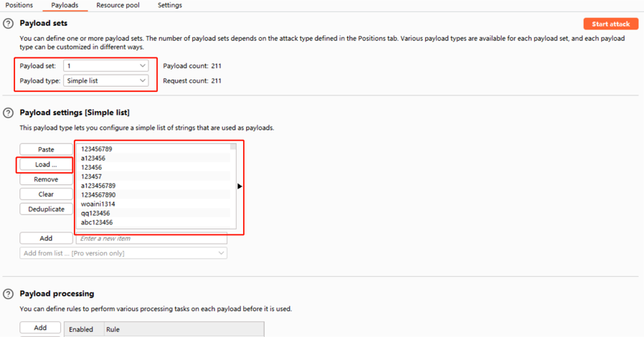Click Remove to delete selected payload
Image resolution: width=644 pixels, height=337 pixels.
pos(46,179)
